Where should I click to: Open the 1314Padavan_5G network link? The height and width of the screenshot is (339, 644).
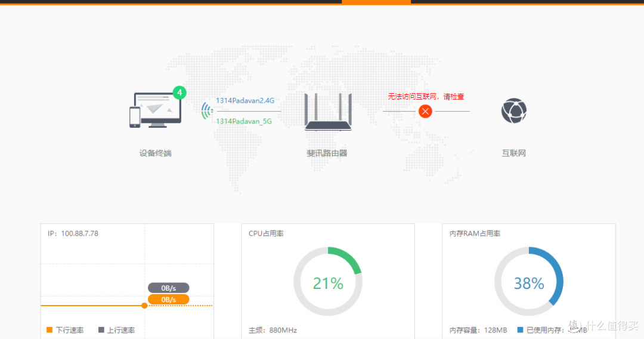coord(244,121)
